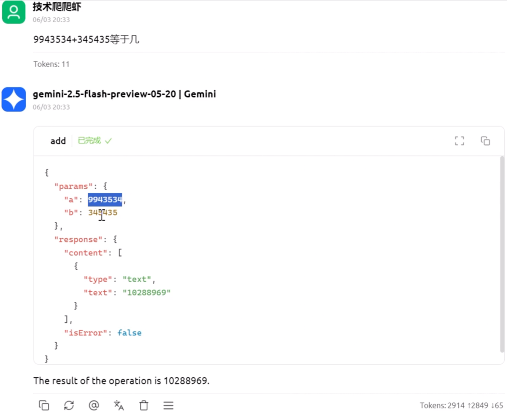Click the user question text 9943534+345435等于几
The image size is (507, 420).
[x=86, y=40]
